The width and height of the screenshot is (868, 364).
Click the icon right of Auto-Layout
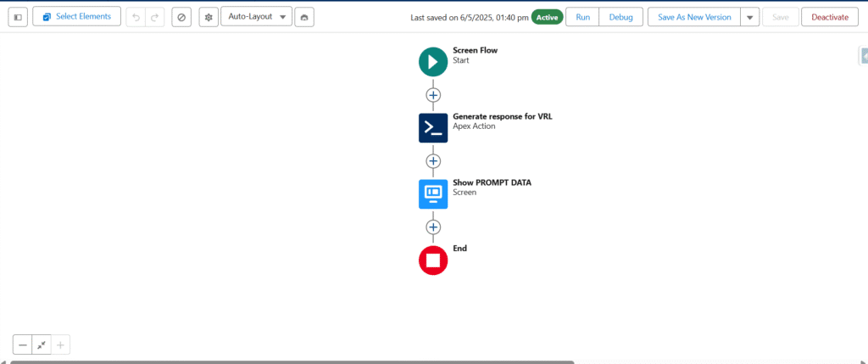point(304,17)
